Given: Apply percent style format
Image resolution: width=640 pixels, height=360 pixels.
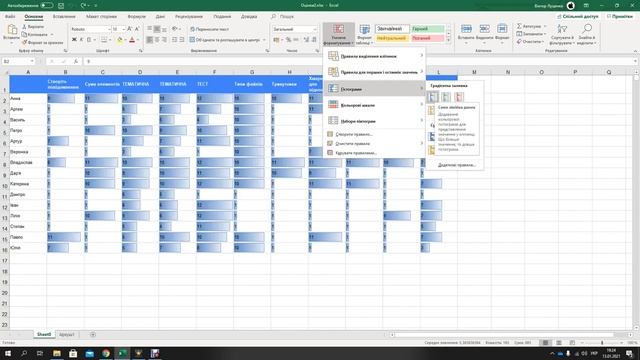Looking at the screenshot, I should (288, 40).
